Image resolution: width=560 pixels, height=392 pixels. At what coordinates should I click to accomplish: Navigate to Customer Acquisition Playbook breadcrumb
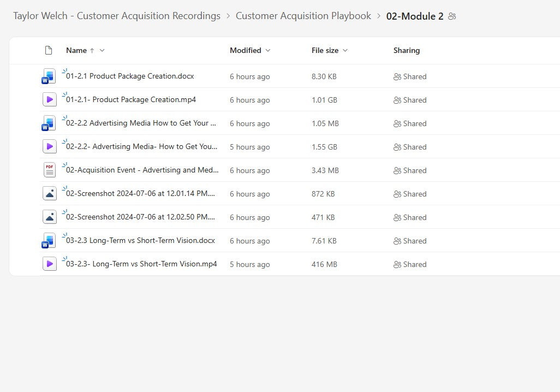[x=303, y=16]
